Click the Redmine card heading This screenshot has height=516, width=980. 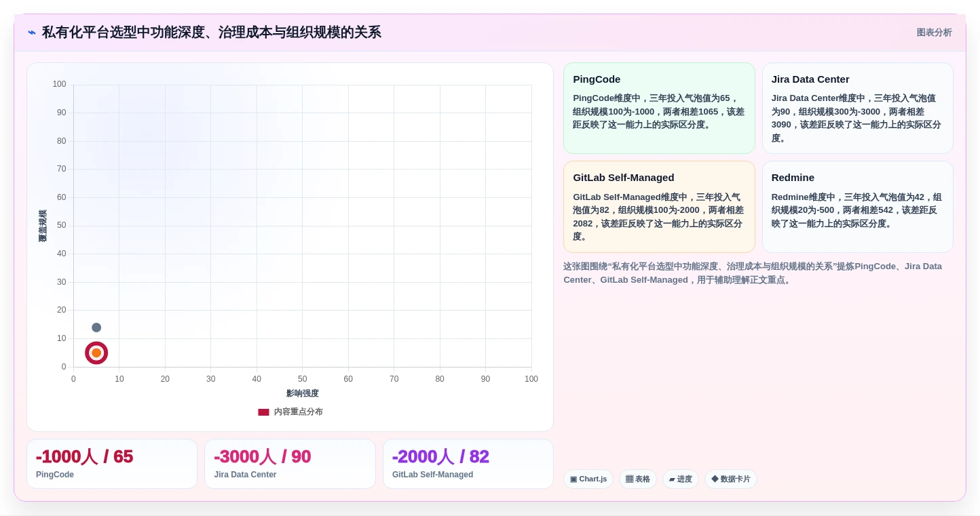point(793,178)
